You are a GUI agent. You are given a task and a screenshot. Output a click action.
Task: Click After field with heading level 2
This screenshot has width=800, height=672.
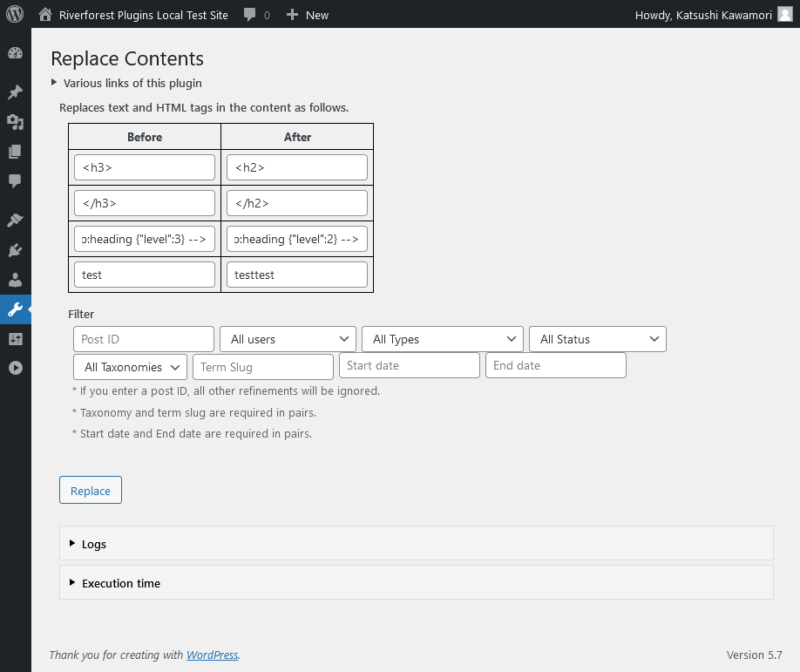(x=297, y=239)
